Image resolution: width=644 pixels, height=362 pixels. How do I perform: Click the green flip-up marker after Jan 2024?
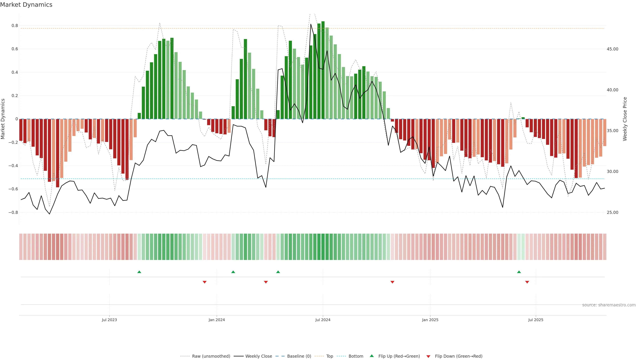coord(233,272)
